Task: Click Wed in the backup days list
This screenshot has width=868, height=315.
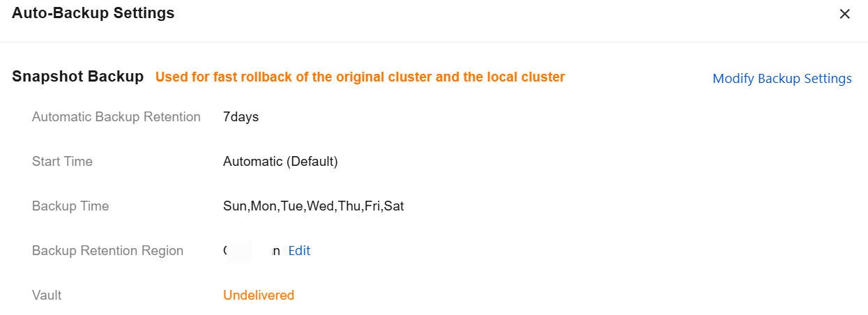Action: click(321, 206)
